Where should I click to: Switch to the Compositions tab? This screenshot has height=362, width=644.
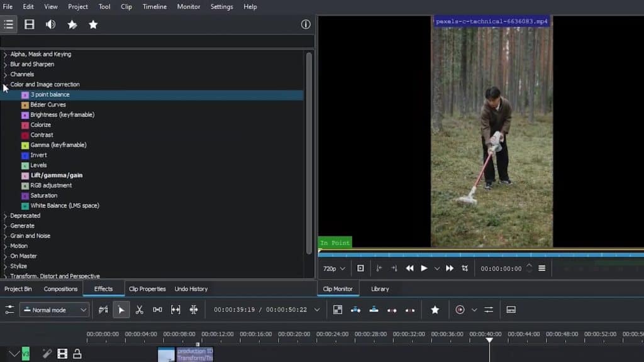pyautogui.click(x=60, y=288)
